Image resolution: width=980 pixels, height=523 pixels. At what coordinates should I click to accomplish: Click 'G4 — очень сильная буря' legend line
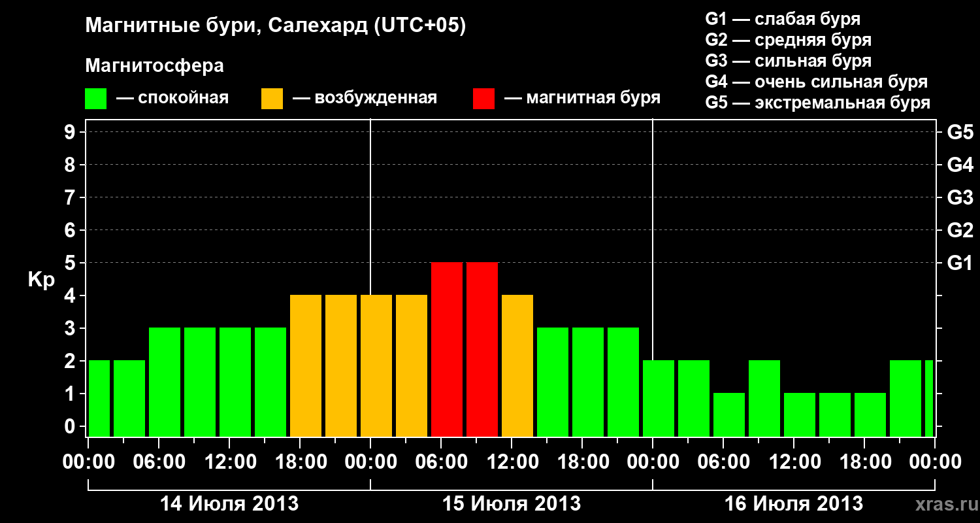point(817,82)
